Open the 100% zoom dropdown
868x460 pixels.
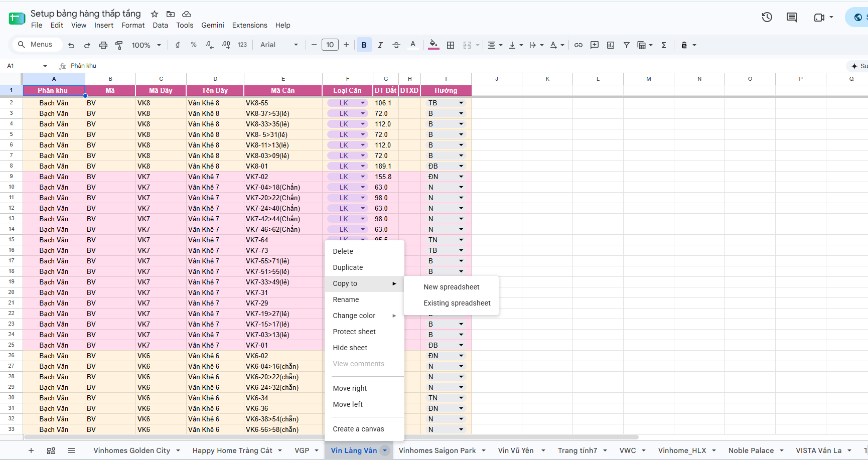pyautogui.click(x=146, y=45)
